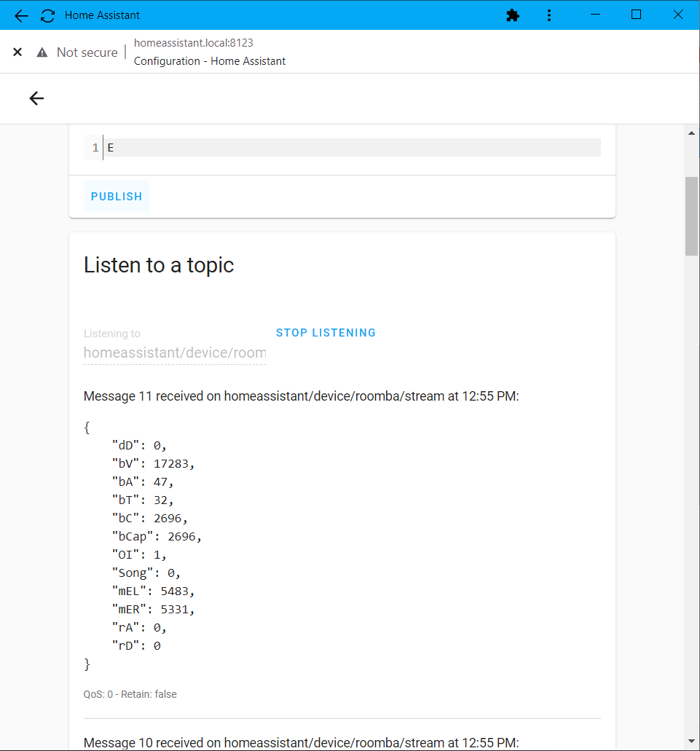The height and width of the screenshot is (751, 700).
Task: Open the three-dot app menu
Action: point(549,16)
